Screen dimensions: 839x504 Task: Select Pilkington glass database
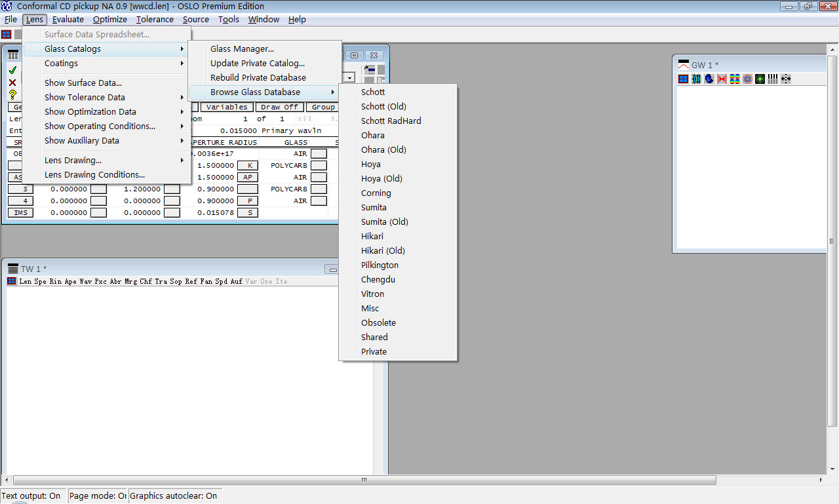tap(397, 265)
